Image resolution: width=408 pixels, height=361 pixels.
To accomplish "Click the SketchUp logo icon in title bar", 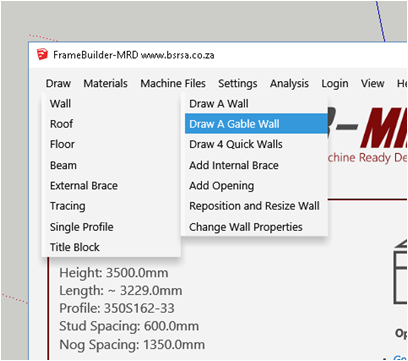I will 42,54.
